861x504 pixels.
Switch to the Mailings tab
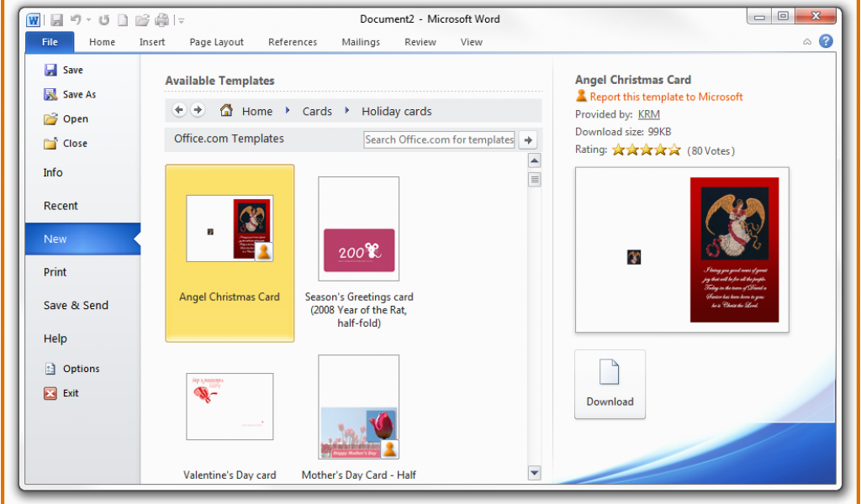pyautogui.click(x=361, y=42)
